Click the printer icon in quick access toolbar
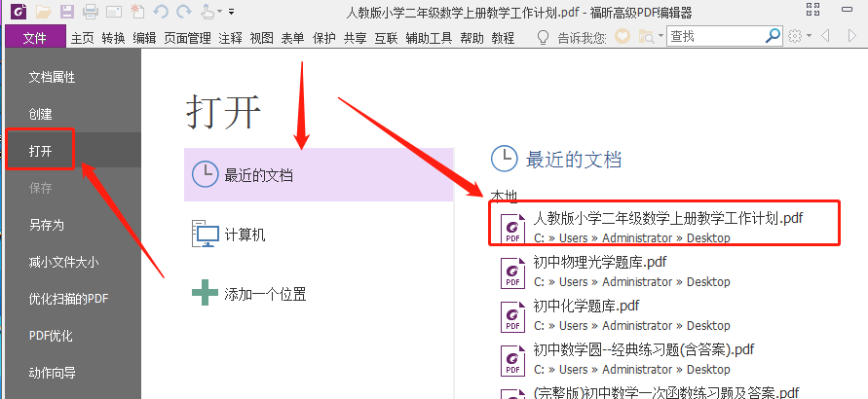The height and width of the screenshot is (399, 868). point(91,11)
